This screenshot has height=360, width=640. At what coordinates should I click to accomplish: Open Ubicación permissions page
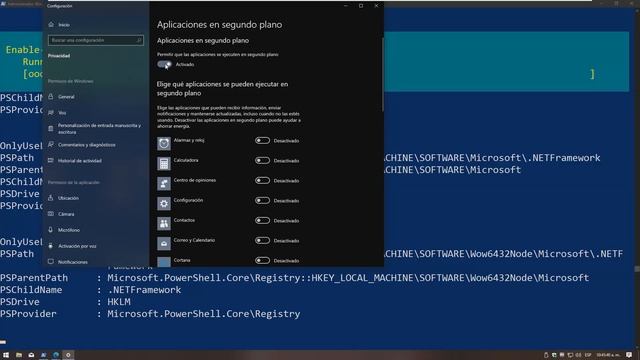(x=63, y=198)
